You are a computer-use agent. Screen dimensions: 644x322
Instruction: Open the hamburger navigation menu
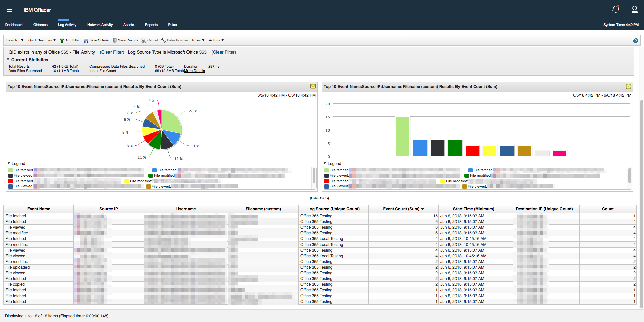(x=9, y=10)
